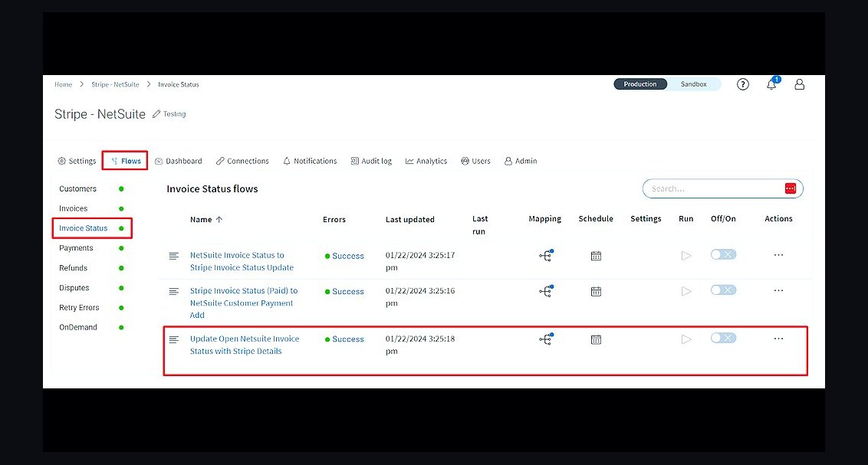The image size is (868, 465).
Task: Open the Audit log tab
Action: [x=371, y=161]
